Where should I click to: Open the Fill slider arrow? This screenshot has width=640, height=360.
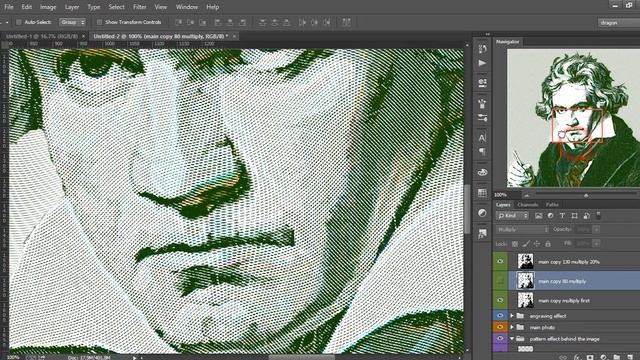pyautogui.click(x=596, y=243)
